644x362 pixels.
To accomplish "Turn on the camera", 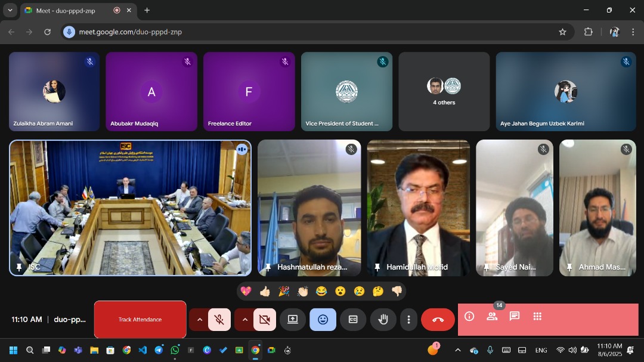I will [x=265, y=320].
